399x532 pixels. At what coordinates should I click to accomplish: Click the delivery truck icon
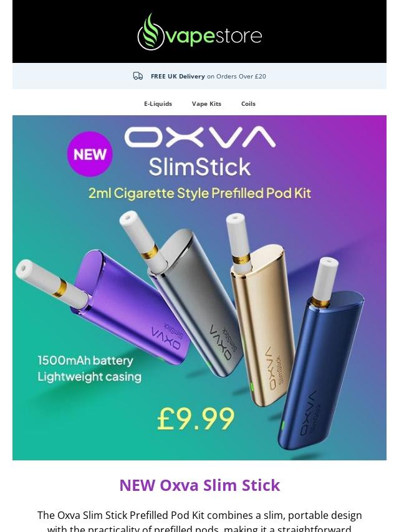pyautogui.click(x=138, y=76)
